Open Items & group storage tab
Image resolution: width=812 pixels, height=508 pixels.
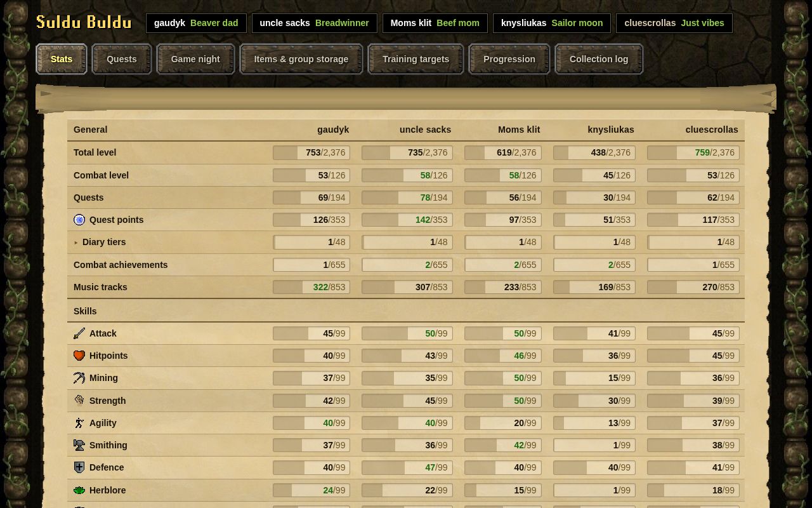click(301, 59)
